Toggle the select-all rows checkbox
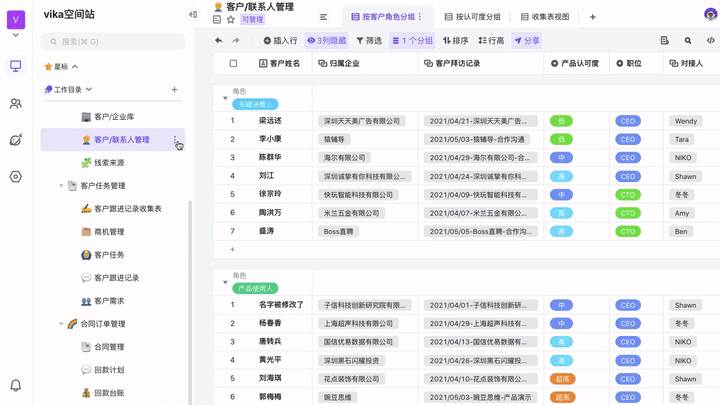 point(234,63)
